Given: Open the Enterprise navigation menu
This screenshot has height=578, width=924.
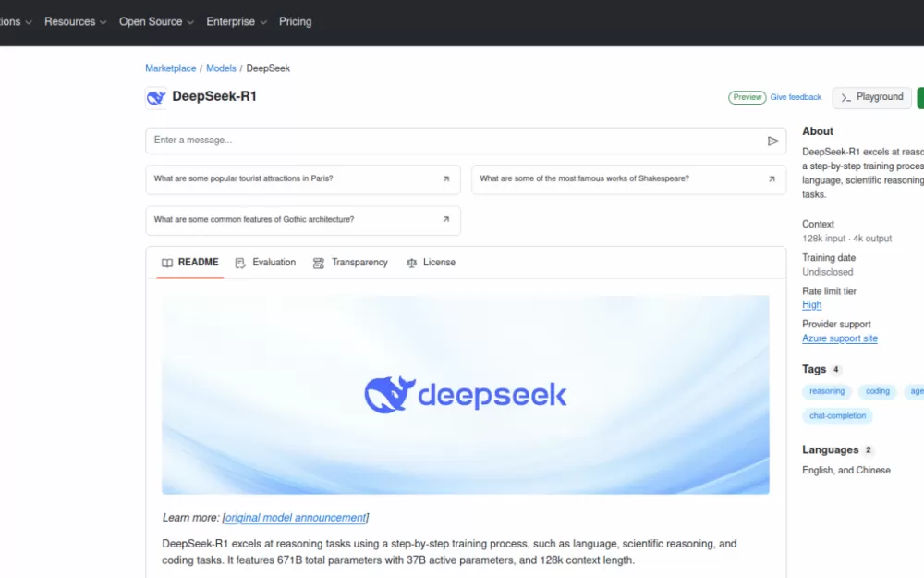Looking at the screenshot, I should click(237, 22).
